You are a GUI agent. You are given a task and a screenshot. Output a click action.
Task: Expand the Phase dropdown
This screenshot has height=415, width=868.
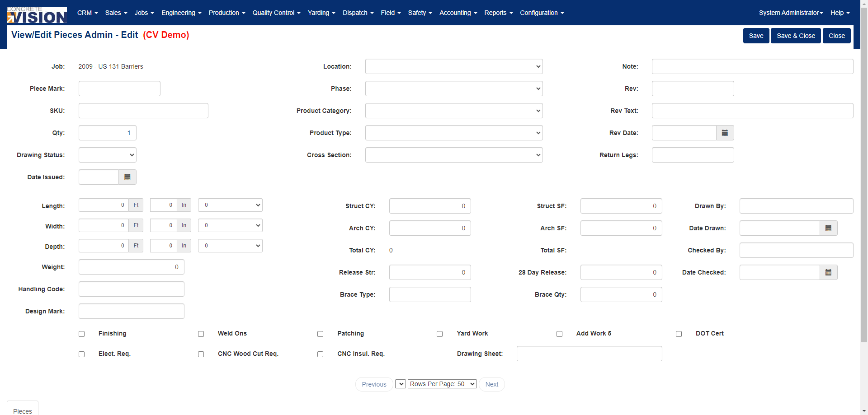pos(454,89)
